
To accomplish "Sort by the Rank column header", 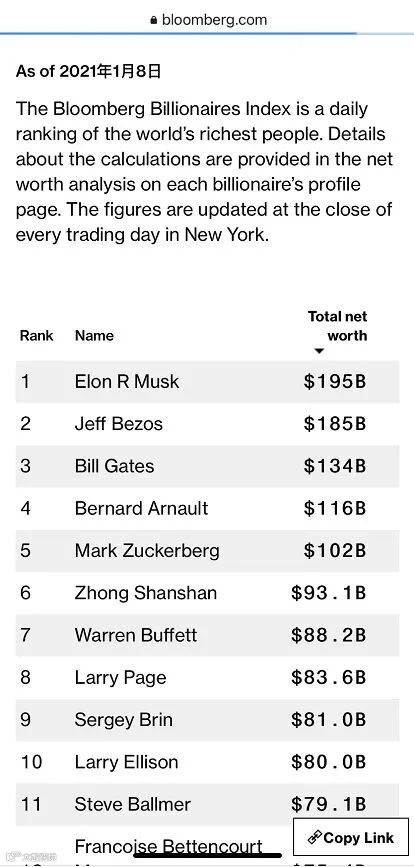I will click(36, 335).
